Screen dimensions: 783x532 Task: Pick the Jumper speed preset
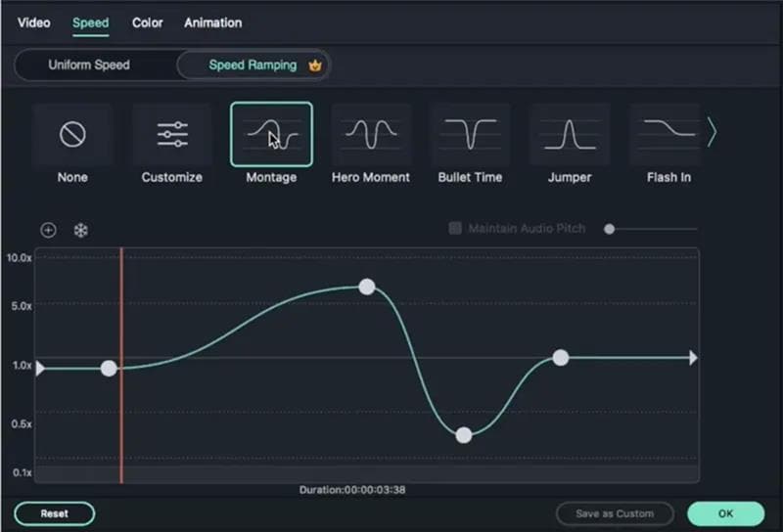(570, 134)
